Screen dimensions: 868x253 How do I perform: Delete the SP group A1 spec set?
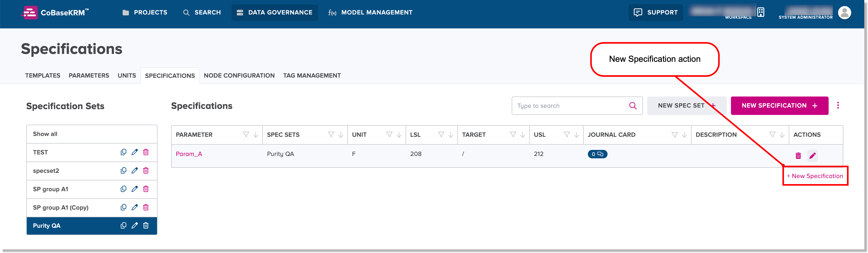145,189
